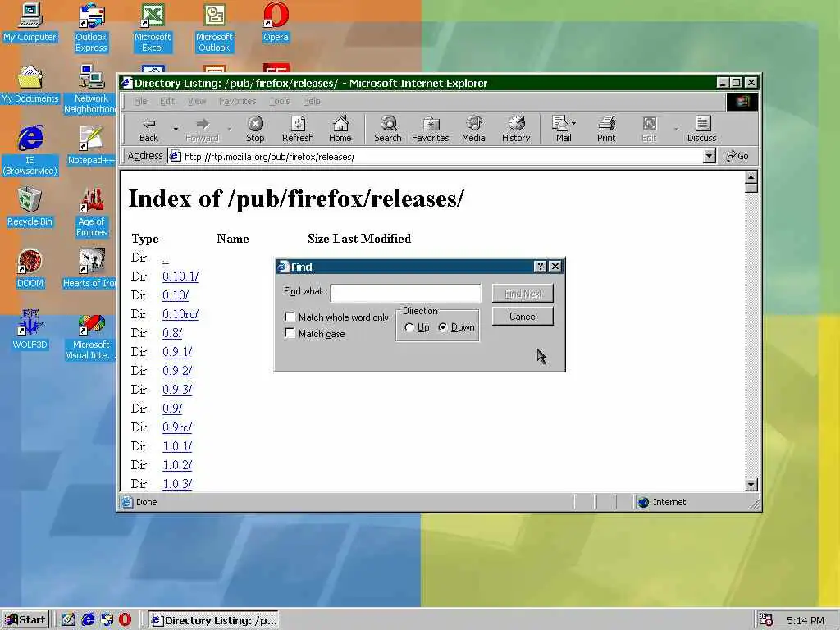Open the Mail button dropdown arrow
This screenshot has height=630, width=840.
[573, 123]
